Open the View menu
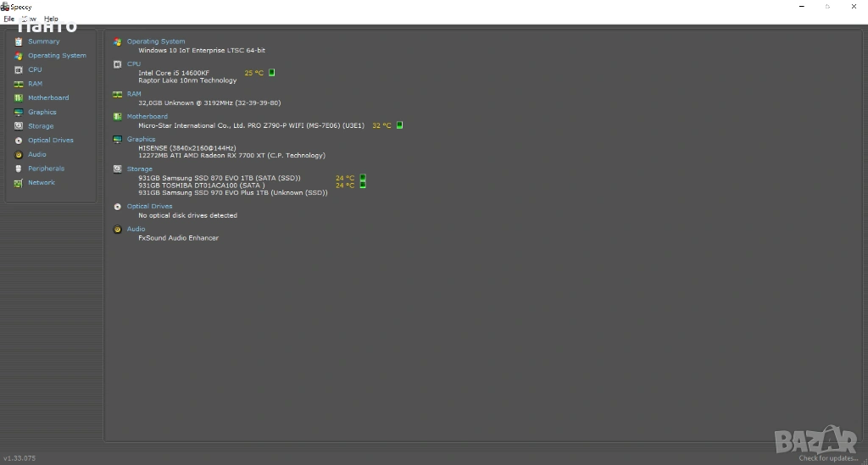Image resolution: width=868 pixels, height=465 pixels. (x=29, y=19)
